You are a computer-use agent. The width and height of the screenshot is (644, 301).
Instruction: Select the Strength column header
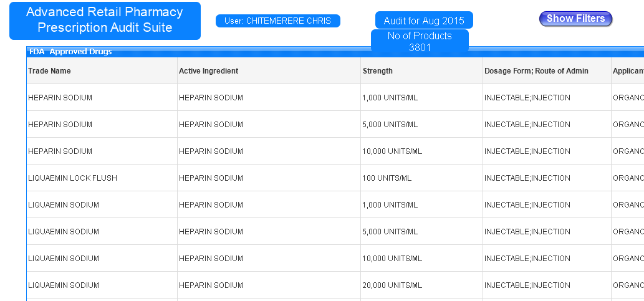378,71
